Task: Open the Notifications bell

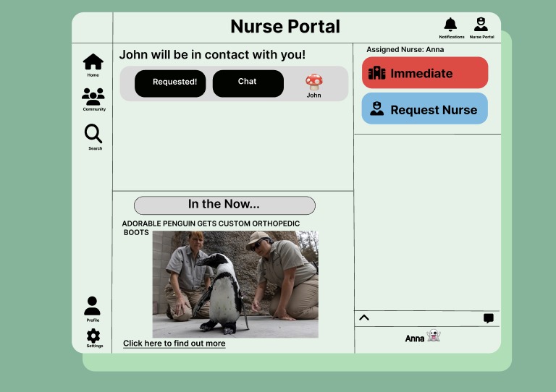Action: coord(450,25)
